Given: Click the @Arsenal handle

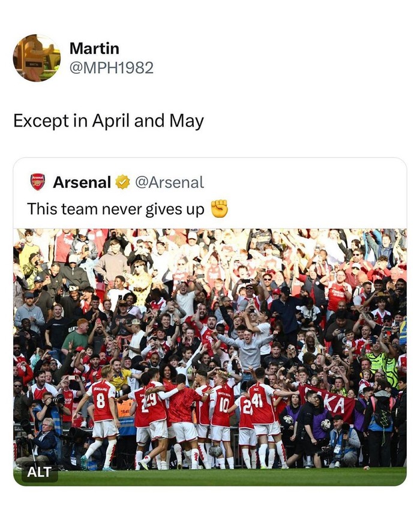Looking at the screenshot, I should 169,182.
